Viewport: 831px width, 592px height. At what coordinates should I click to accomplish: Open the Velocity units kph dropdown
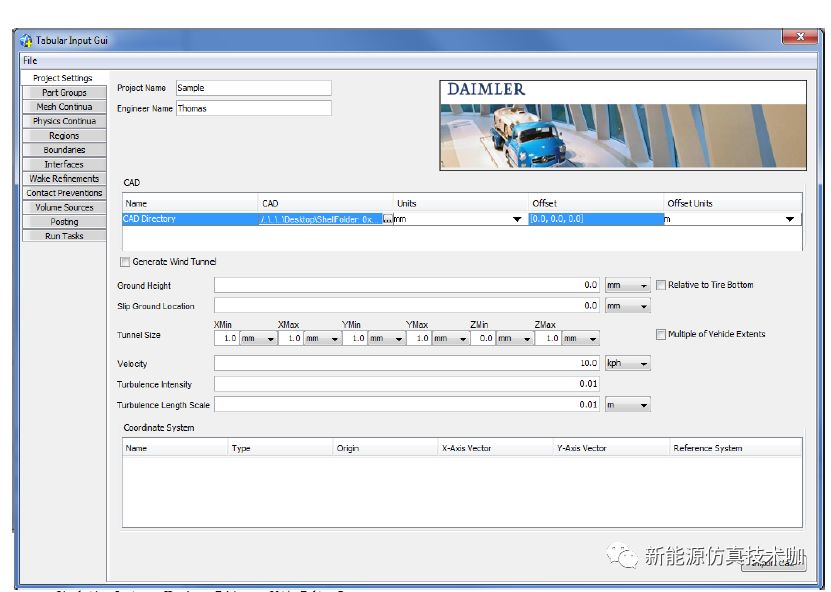627,364
